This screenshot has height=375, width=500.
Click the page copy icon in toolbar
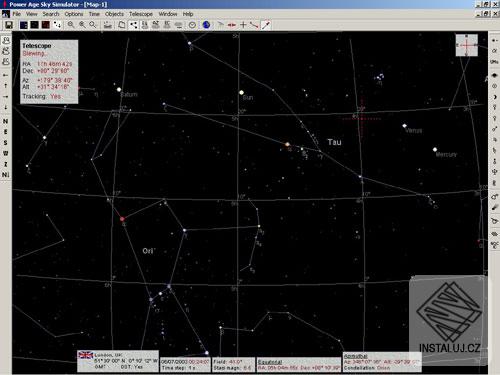[122, 25]
